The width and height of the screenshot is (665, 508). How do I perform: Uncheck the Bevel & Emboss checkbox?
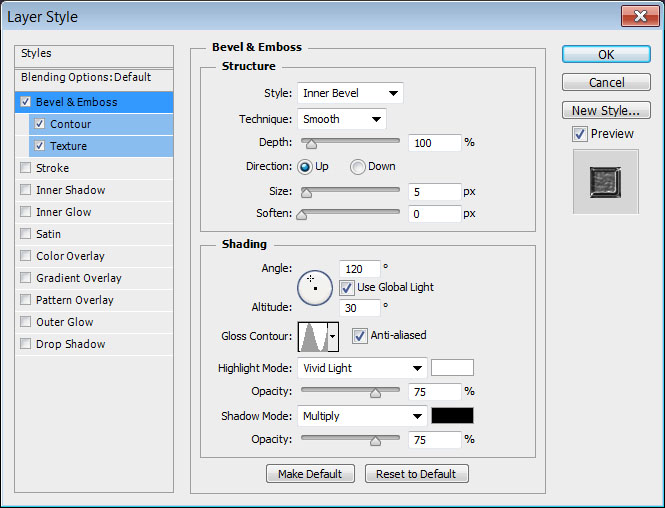coord(25,102)
